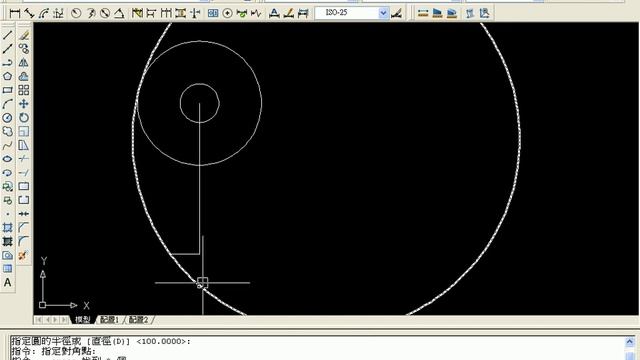The width and height of the screenshot is (640, 360).
Task: Click the Jogged Linear dimension icon
Action: tap(256, 13)
